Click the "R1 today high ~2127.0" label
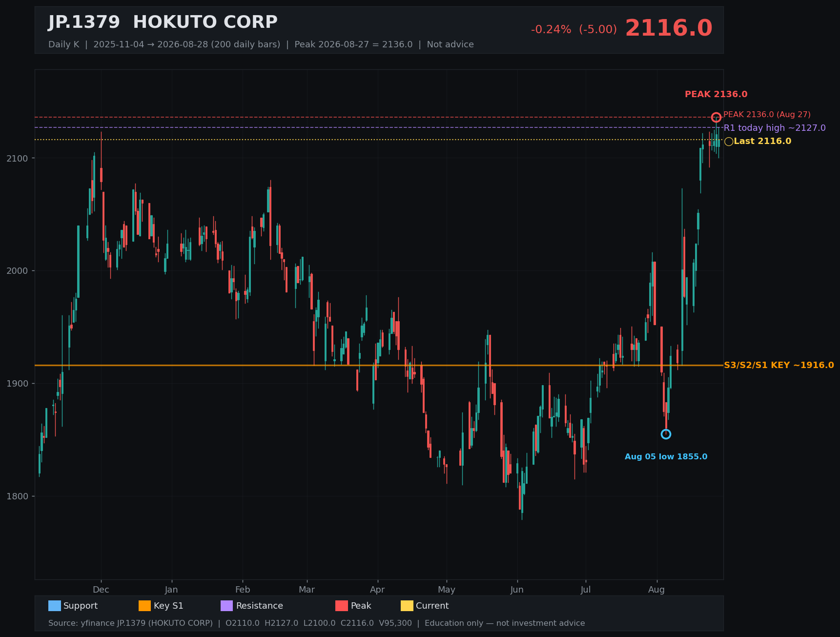The width and height of the screenshot is (840, 637). click(775, 128)
